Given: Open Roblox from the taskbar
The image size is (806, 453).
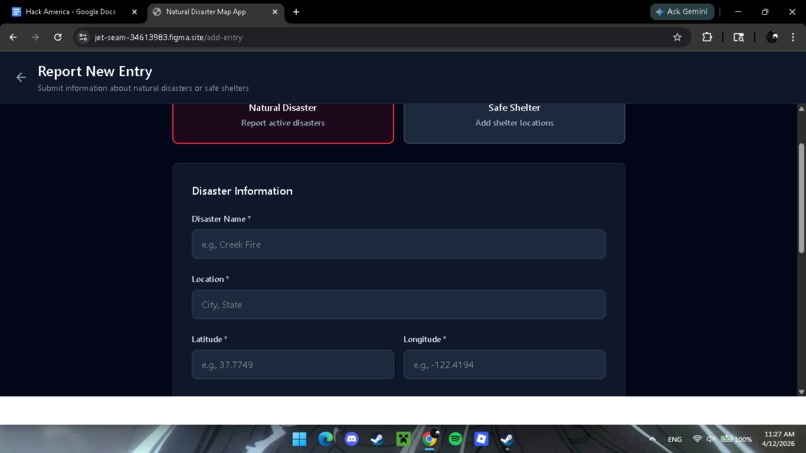Looking at the screenshot, I should point(481,439).
